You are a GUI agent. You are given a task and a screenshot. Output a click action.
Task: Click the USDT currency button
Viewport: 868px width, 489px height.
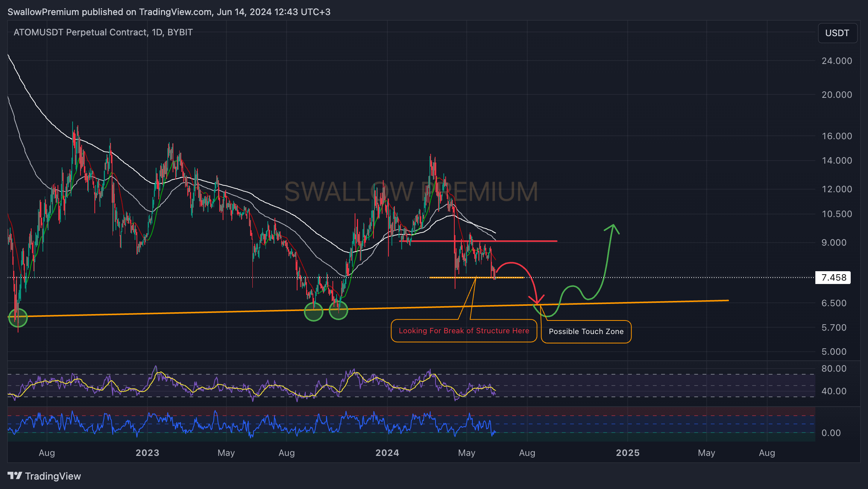click(838, 33)
